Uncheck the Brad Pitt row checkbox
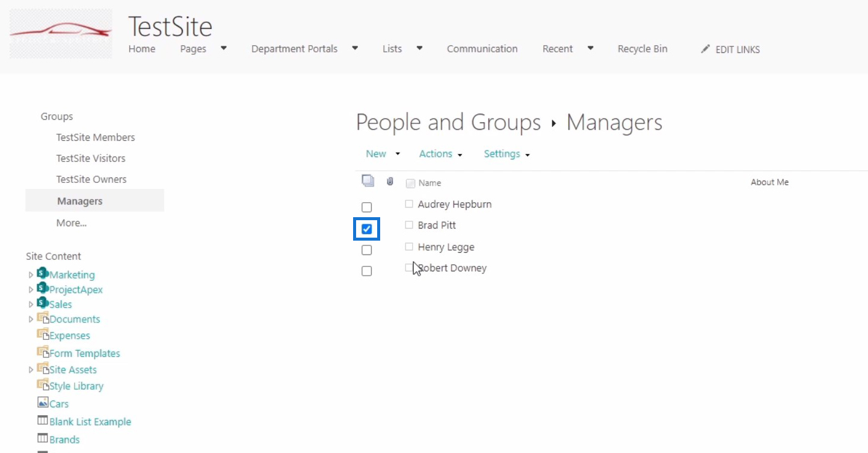 tap(366, 229)
